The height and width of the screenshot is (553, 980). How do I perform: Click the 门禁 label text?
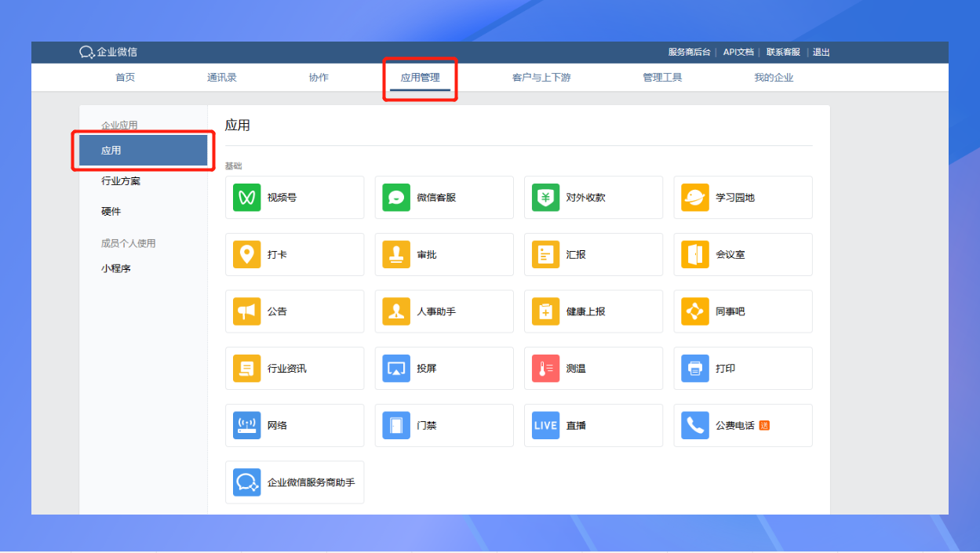(427, 426)
